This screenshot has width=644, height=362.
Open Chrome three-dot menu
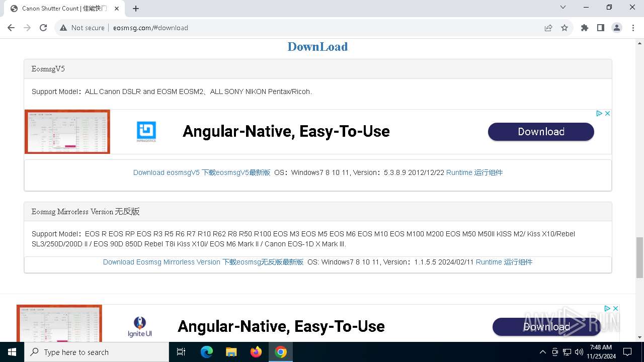(x=633, y=28)
